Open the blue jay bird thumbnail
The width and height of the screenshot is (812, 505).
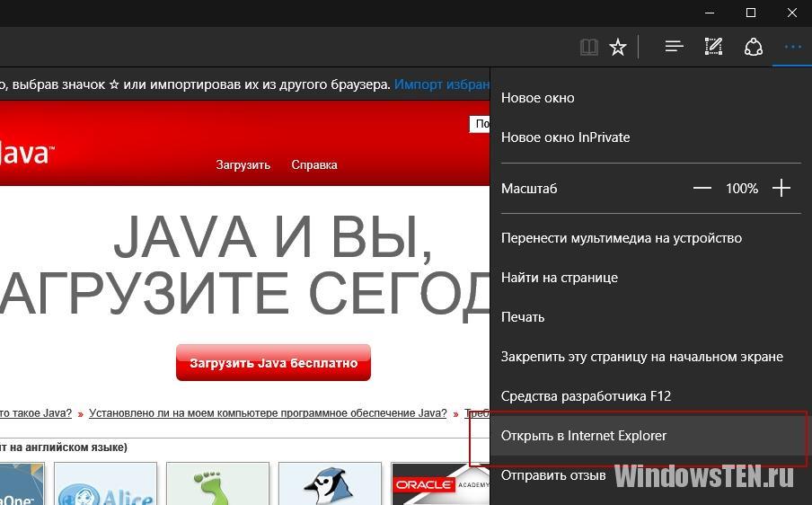point(330,483)
